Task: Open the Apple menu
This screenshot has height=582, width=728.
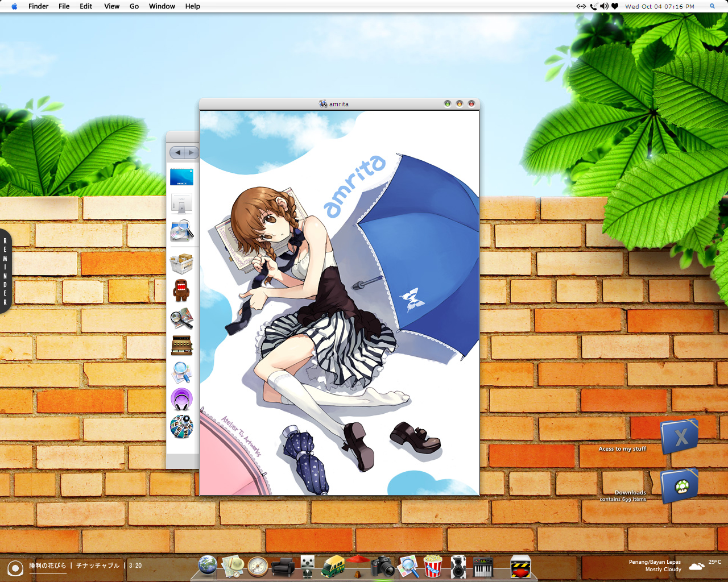Action: 14,6
